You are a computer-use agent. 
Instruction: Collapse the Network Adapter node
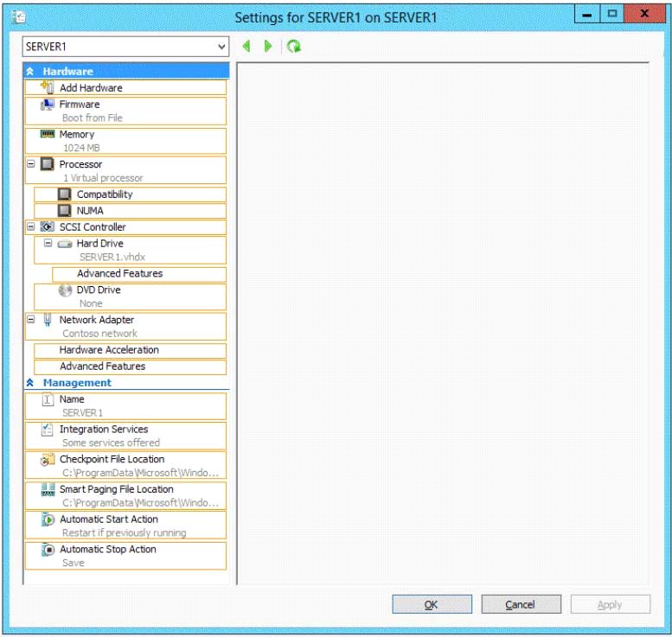31,320
